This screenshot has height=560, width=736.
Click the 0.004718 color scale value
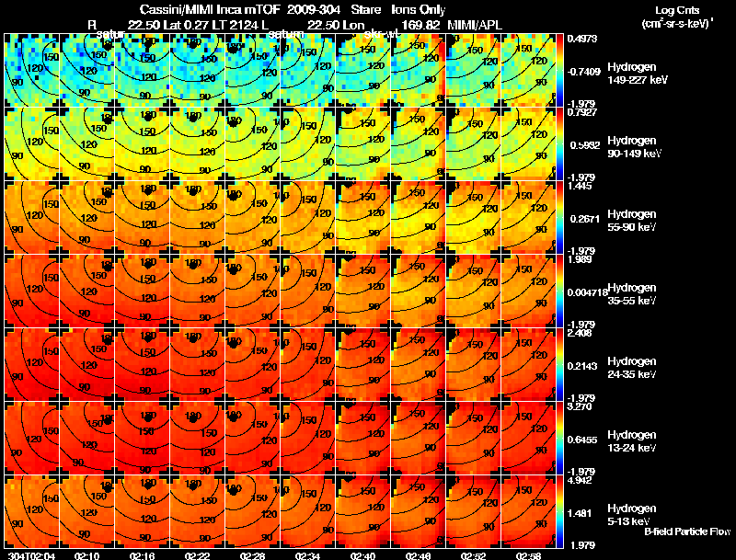pos(587,292)
